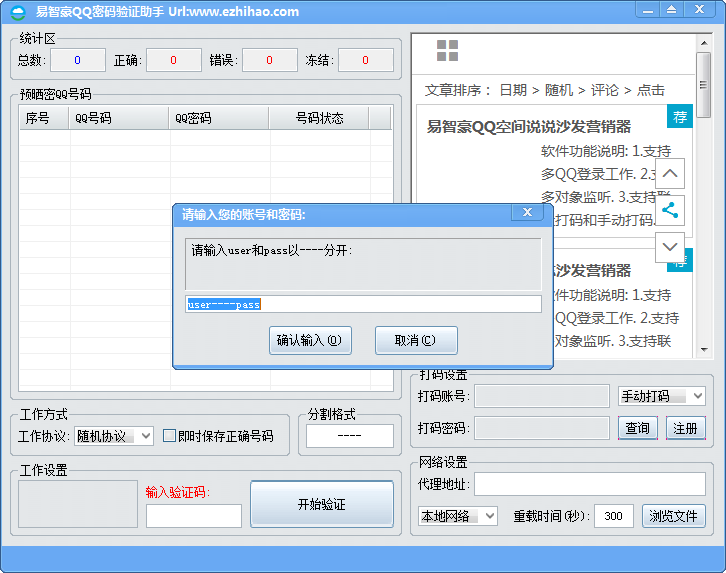Click the 注册 button
This screenshot has height=573, width=726.
click(x=685, y=428)
